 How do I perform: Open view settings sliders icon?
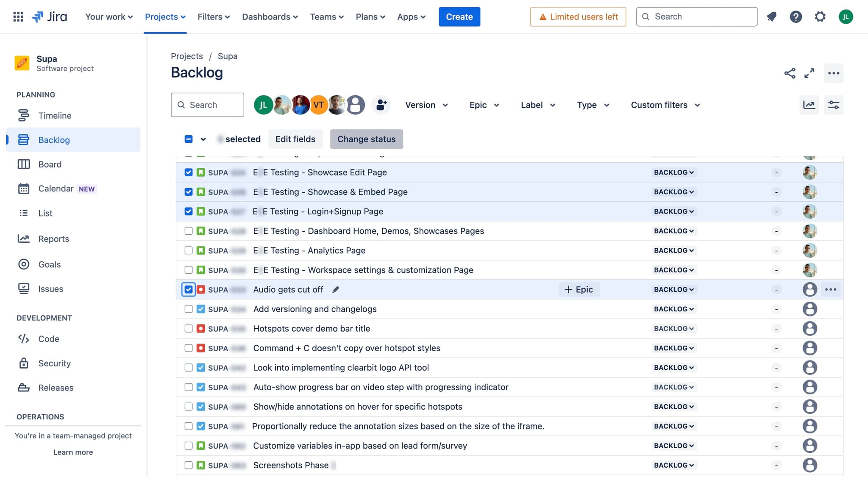tap(833, 105)
